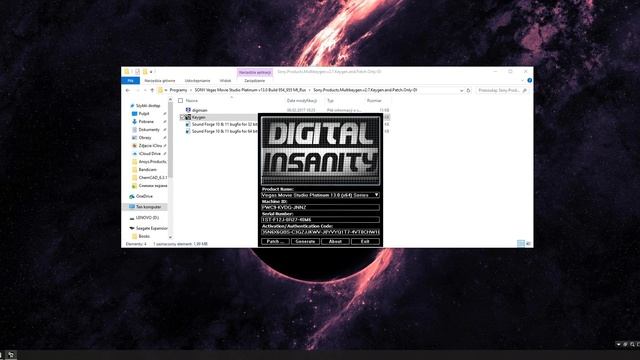Image resolution: width=640 pixels, height=360 pixels.
Task: Click Programy in the address breadcrumb
Action: (x=178, y=90)
